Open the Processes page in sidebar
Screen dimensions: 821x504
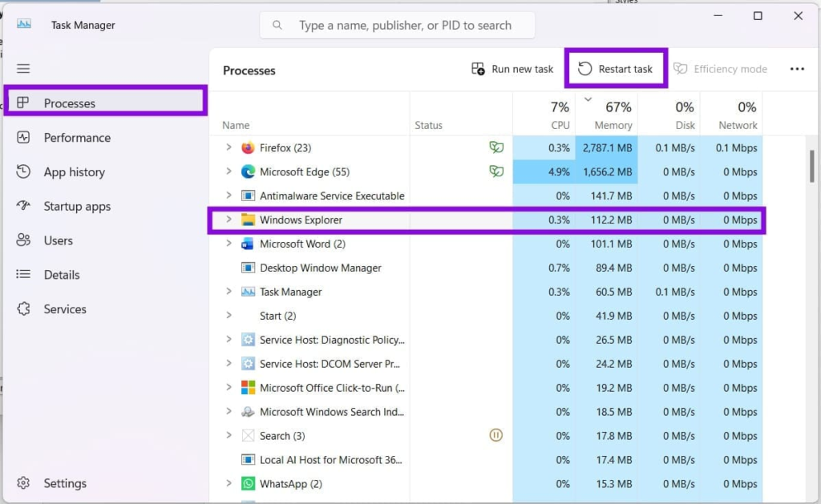click(106, 103)
